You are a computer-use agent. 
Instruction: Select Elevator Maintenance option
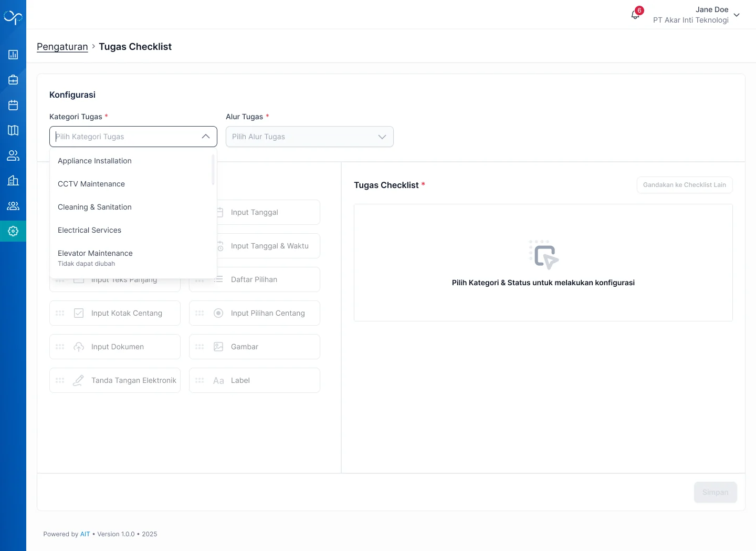tap(133, 258)
